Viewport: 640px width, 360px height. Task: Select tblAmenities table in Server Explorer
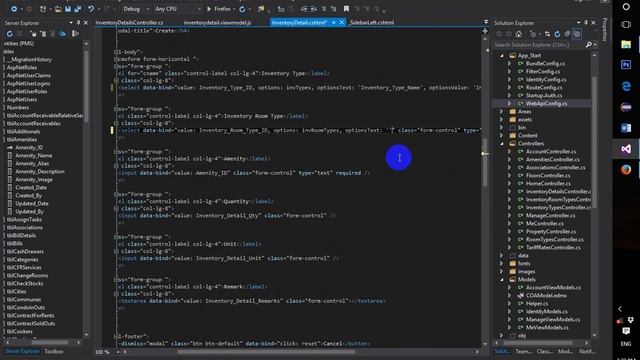click(x=22, y=140)
